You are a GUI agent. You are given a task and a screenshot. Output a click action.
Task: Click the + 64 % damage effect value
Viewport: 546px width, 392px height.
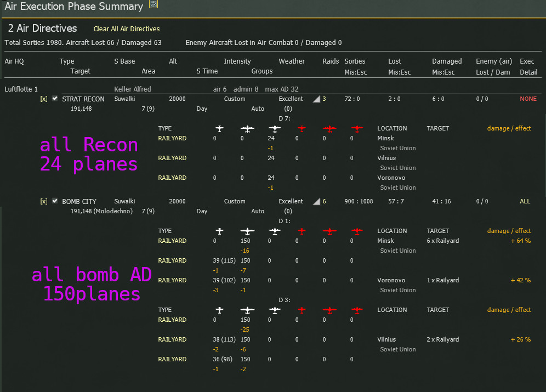(521, 241)
